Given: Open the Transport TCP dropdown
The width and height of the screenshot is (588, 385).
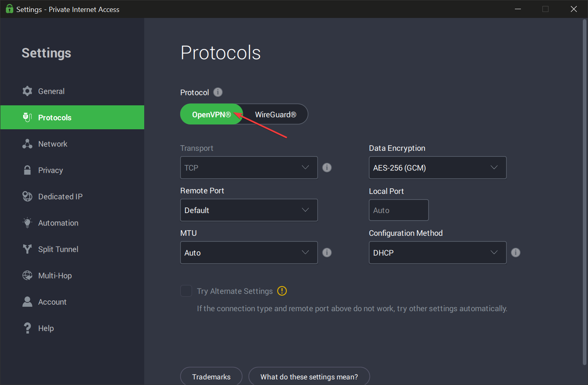Looking at the screenshot, I should tap(249, 168).
